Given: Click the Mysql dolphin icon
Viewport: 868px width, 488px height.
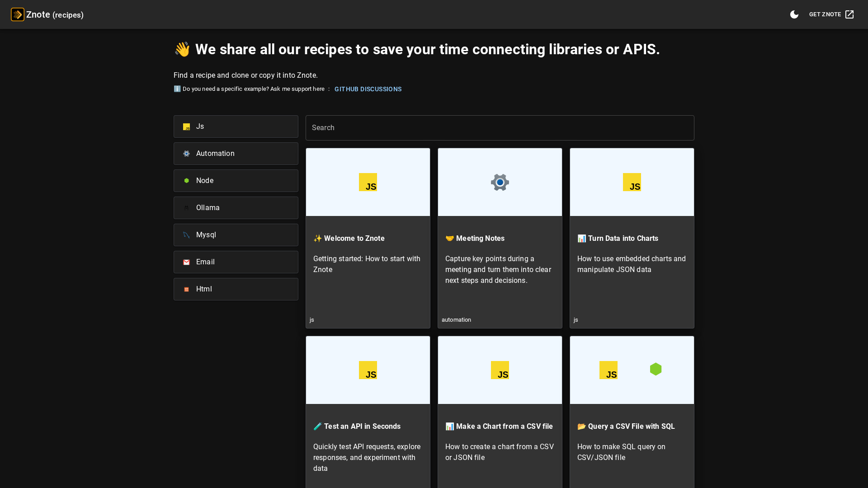Looking at the screenshot, I should coord(186,235).
